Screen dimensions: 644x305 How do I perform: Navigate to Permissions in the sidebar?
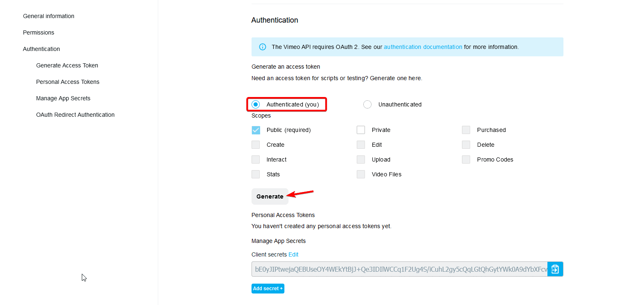point(38,32)
